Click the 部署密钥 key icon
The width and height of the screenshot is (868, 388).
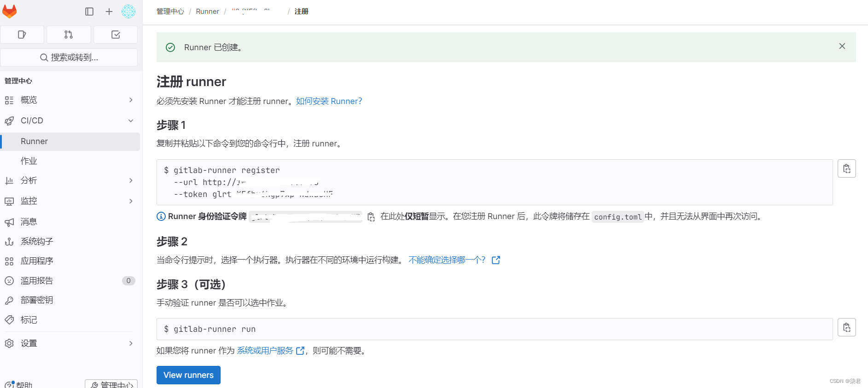pyautogui.click(x=9, y=300)
